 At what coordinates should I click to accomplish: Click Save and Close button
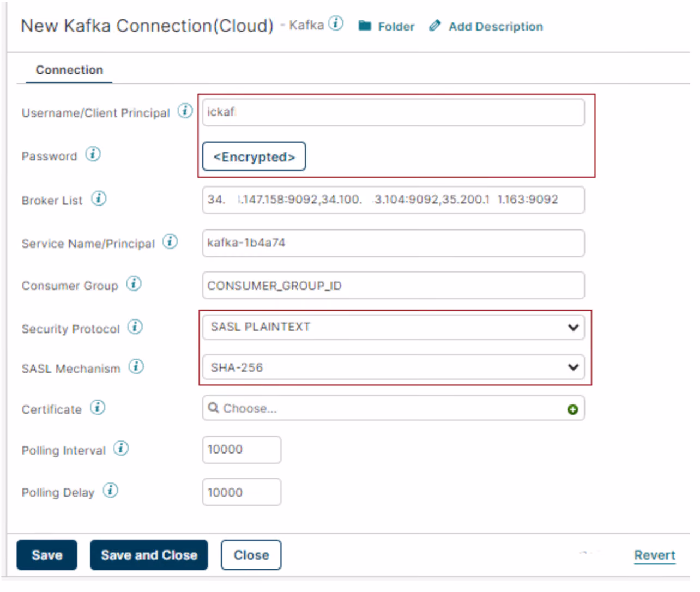point(149,555)
